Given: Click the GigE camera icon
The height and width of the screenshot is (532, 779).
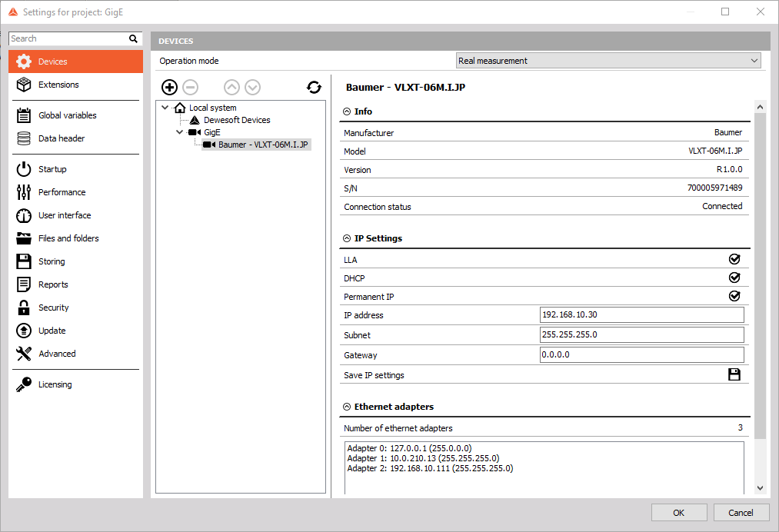Looking at the screenshot, I should (195, 132).
